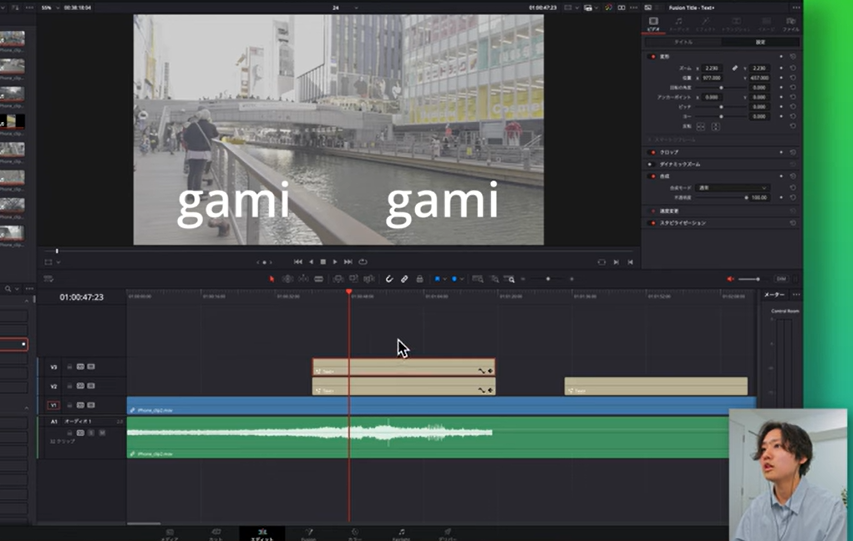The width and height of the screenshot is (853, 541).
Task: Toggle the link clips chain icon
Action: (404, 279)
